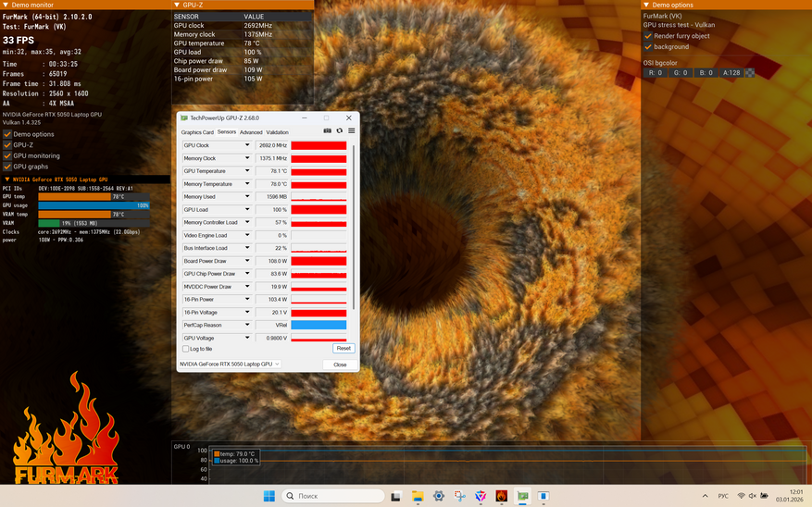Open the NVIDIA GeForce RTX 5050 GPU selector
Screen dimensions: 812x507
[230, 365]
